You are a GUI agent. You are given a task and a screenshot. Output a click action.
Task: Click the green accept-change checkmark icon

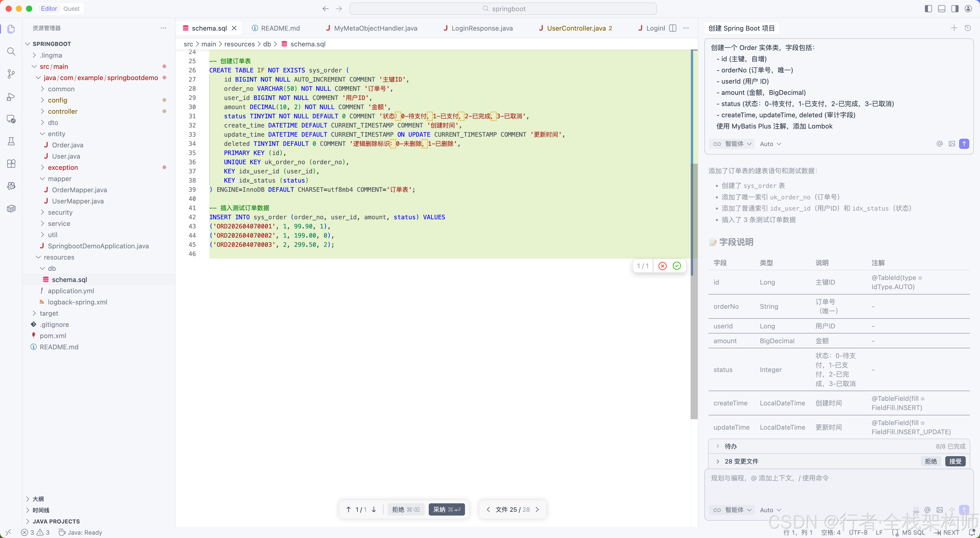677,266
